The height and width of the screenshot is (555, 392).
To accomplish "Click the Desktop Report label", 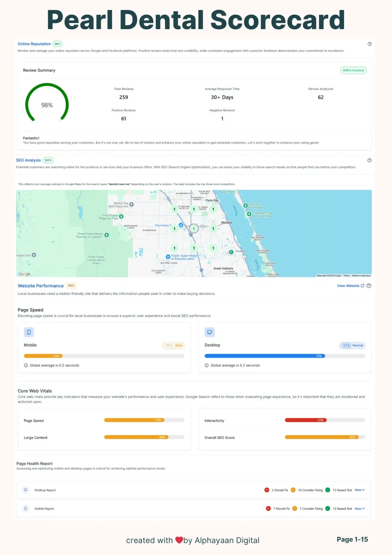I will click(x=45, y=490).
